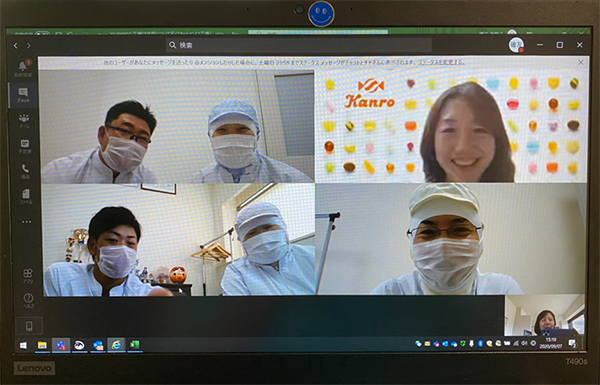Go forward with the right arrow

29,46
